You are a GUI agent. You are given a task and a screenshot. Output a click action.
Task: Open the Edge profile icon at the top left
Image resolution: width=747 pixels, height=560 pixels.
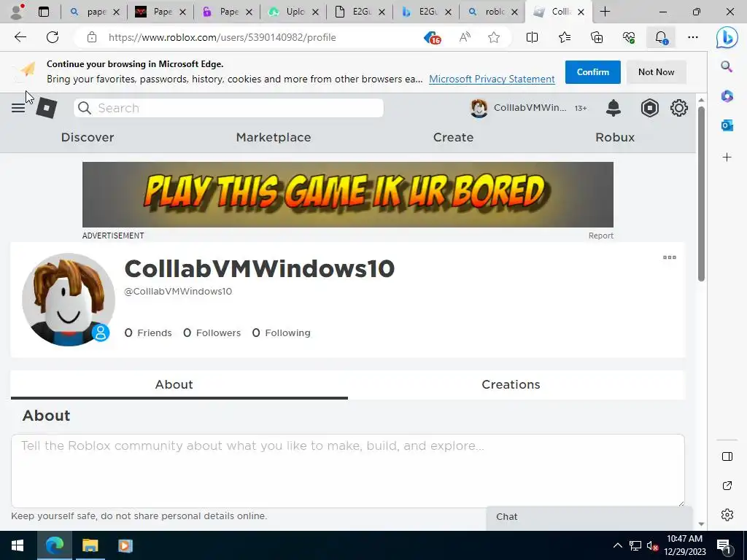pos(18,12)
